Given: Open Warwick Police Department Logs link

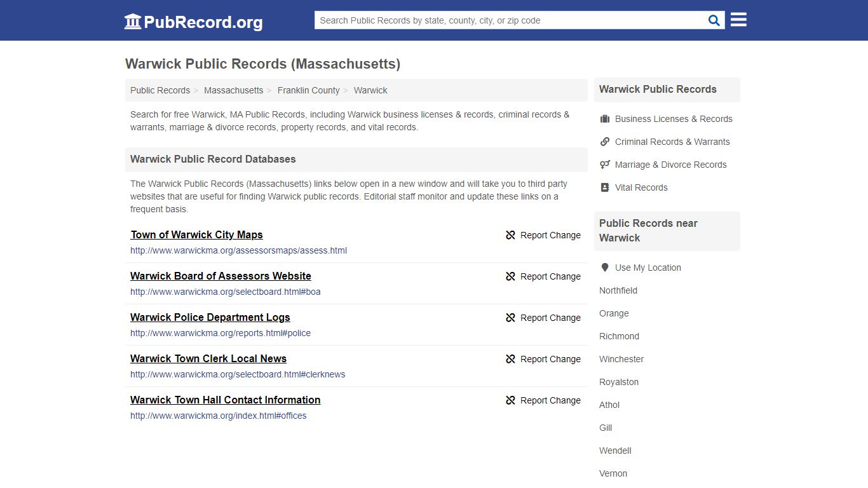Looking at the screenshot, I should coord(210,317).
